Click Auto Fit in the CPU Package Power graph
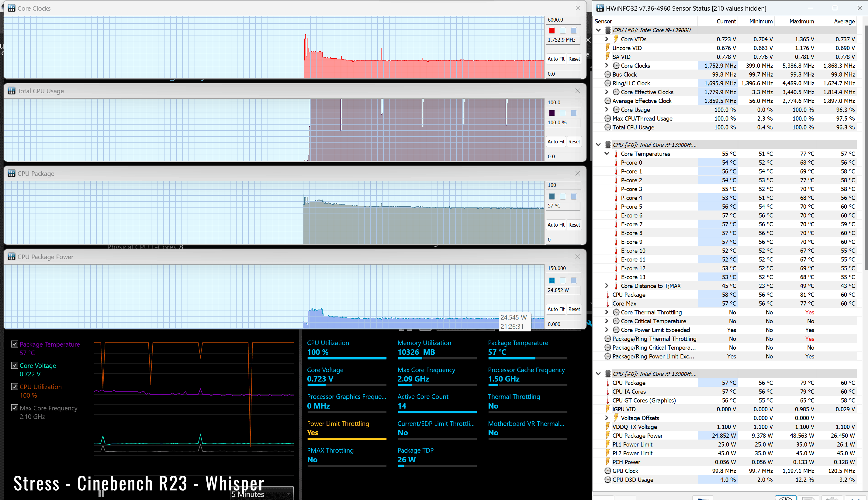Image resolution: width=868 pixels, height=500 pixels. (x=556, y=309)
